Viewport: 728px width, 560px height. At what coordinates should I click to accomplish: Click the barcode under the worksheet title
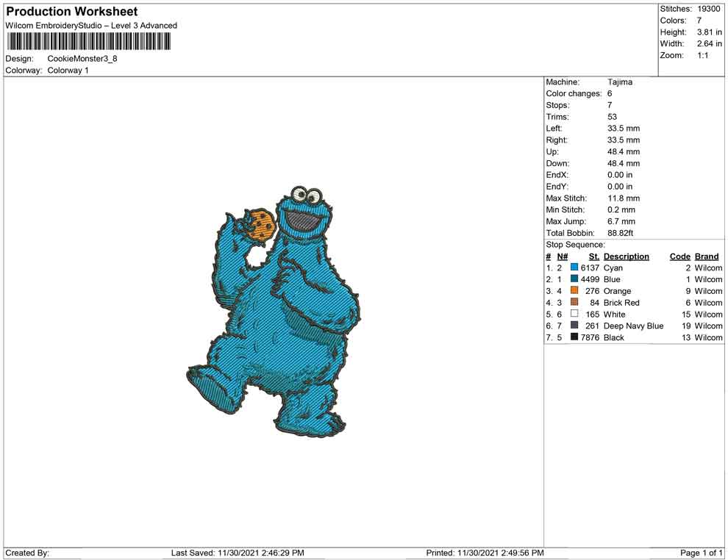(88, 42)
